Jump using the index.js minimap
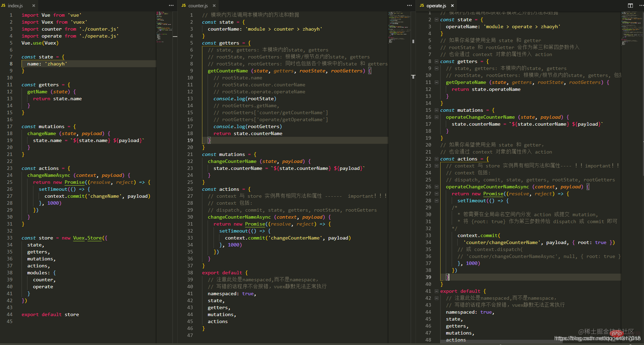Viewport: 644px width, 345px height. point(164,26)
